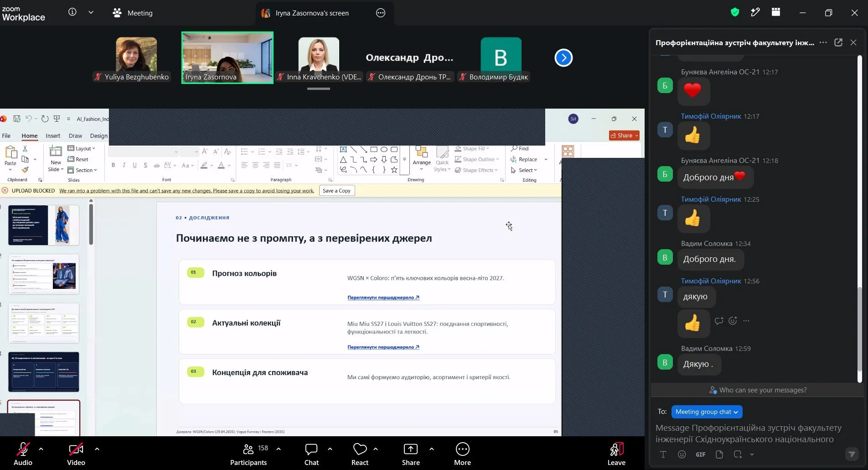This screenshot has height=470, width=868.
Task: Select the first slide thumbnail
Action: 43,225
